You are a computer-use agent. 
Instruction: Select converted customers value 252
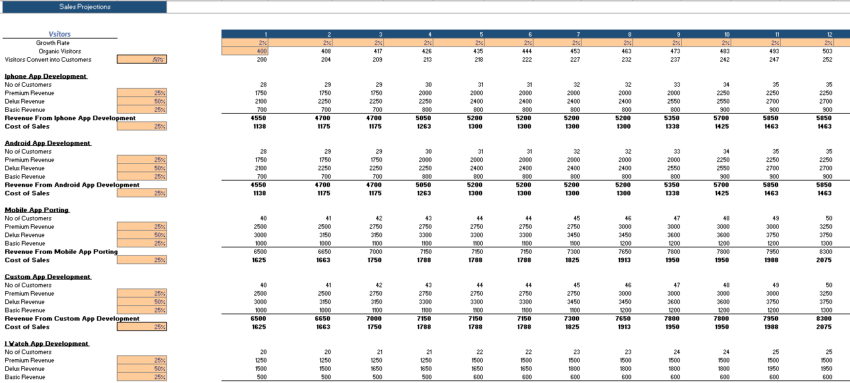(x=827, y=60)
